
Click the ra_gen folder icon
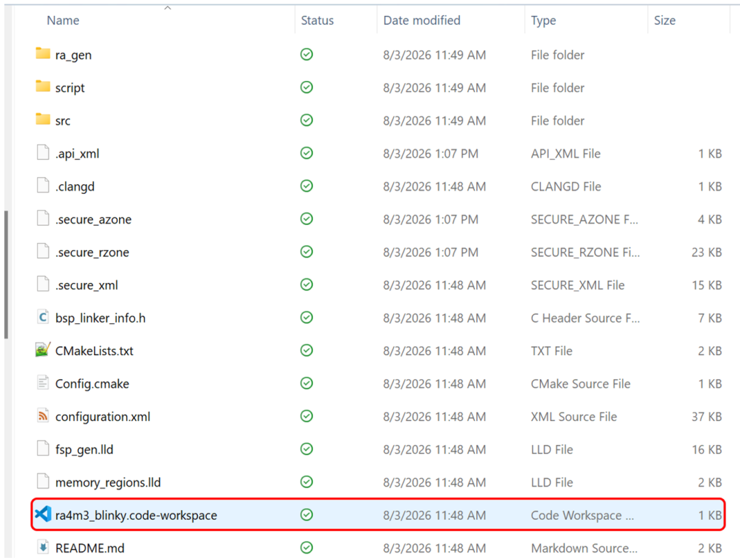(43, 54)
